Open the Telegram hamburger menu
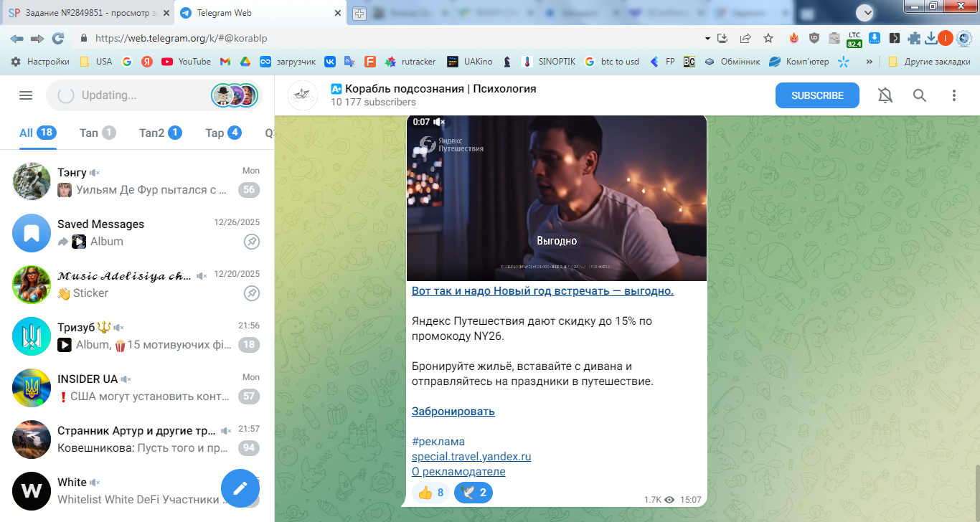 click(x=26, y=95)
